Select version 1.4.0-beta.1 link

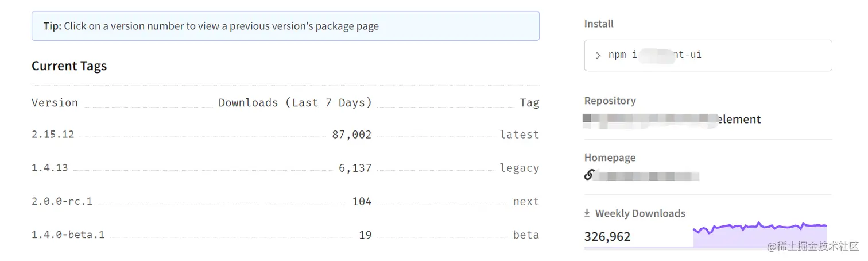(x=68, y=235)
